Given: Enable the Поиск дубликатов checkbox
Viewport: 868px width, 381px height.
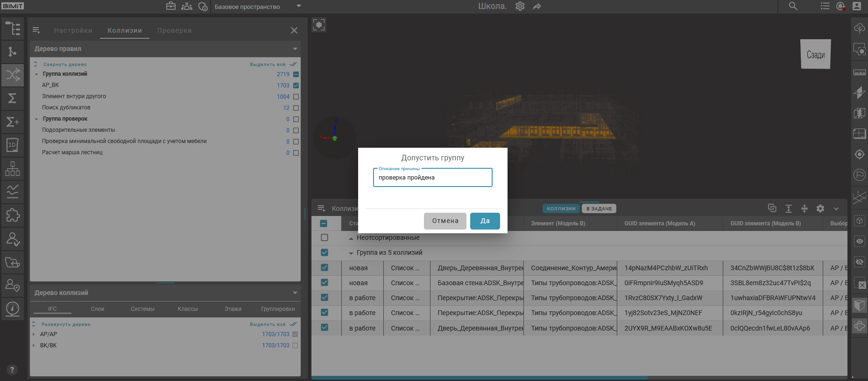Looking at the screenshot, I should tap(296, 108).
